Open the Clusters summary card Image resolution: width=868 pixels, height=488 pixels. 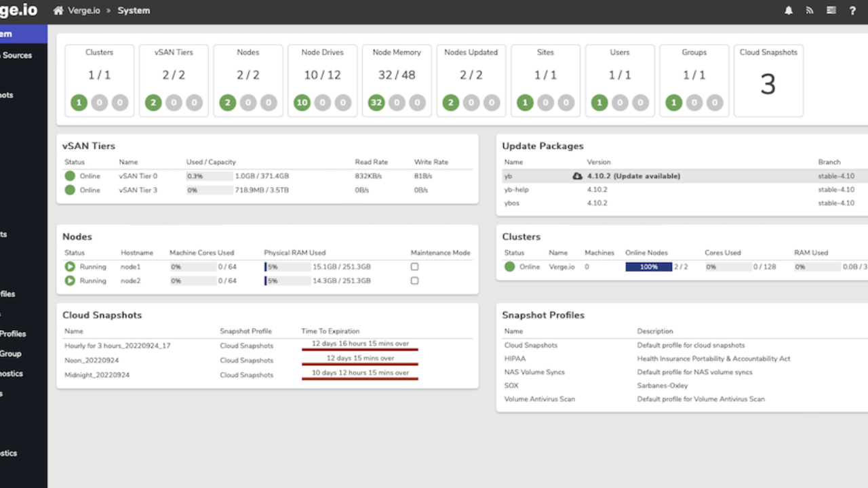(99, 81)
